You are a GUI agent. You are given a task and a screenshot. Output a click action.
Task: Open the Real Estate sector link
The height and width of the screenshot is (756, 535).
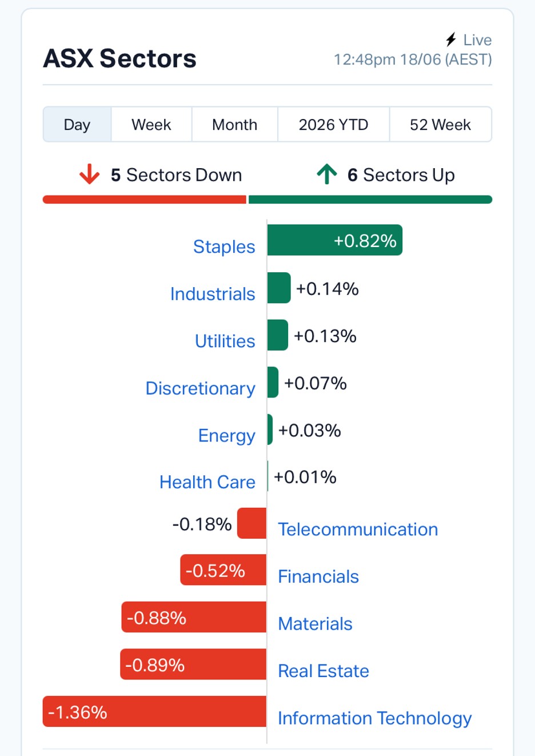tap(324, 671)
